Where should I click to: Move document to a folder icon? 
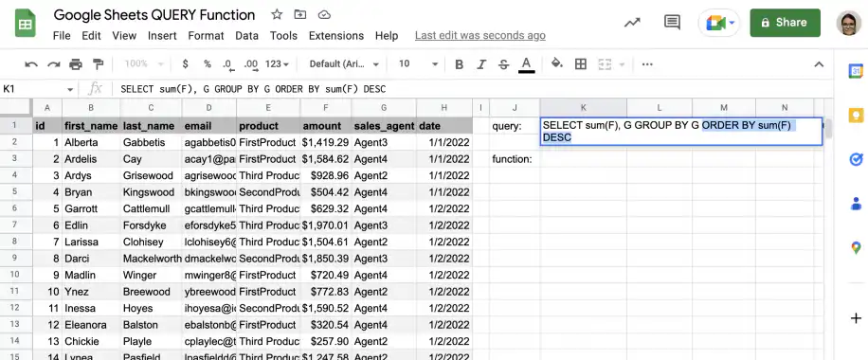(x=300, y=15)
